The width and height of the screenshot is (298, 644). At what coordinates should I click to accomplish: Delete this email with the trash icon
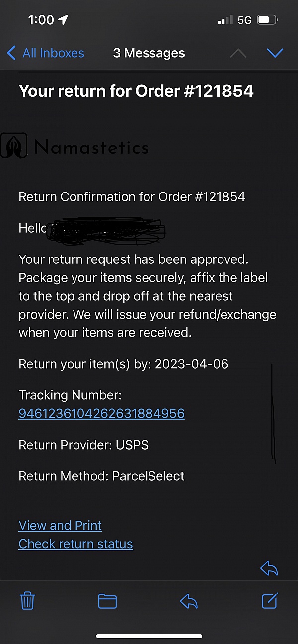[27, 601]
